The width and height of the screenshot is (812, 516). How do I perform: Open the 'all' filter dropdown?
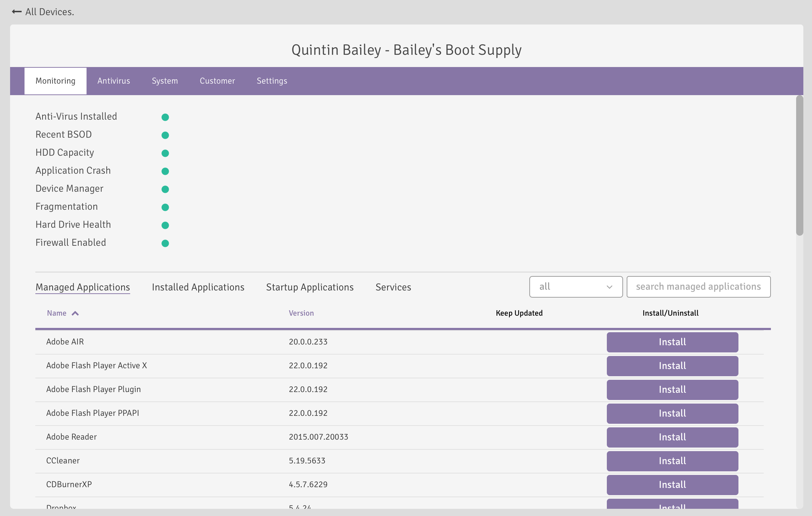[x=576, y=287]
